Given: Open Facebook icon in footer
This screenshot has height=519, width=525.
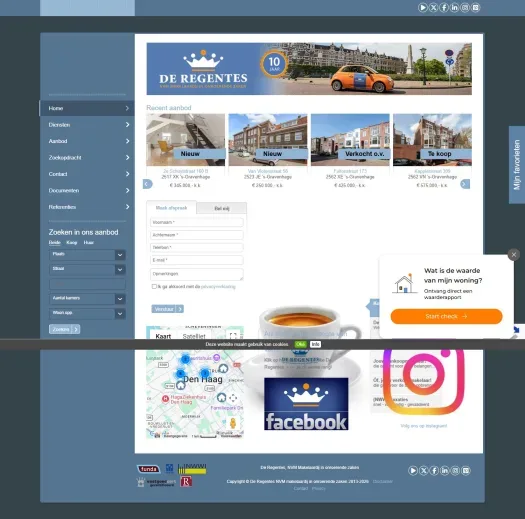Looking at the screenshot, I should pos(434,470).
